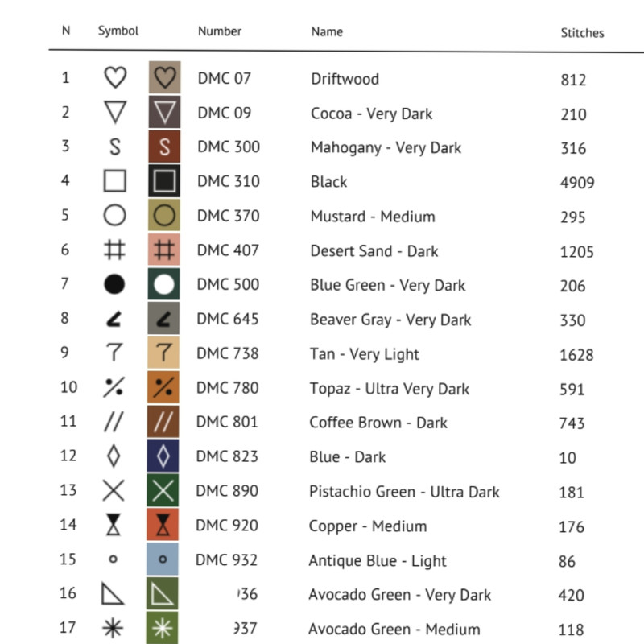
Task: Click the DMC 645 thread number
Action: 228,319
